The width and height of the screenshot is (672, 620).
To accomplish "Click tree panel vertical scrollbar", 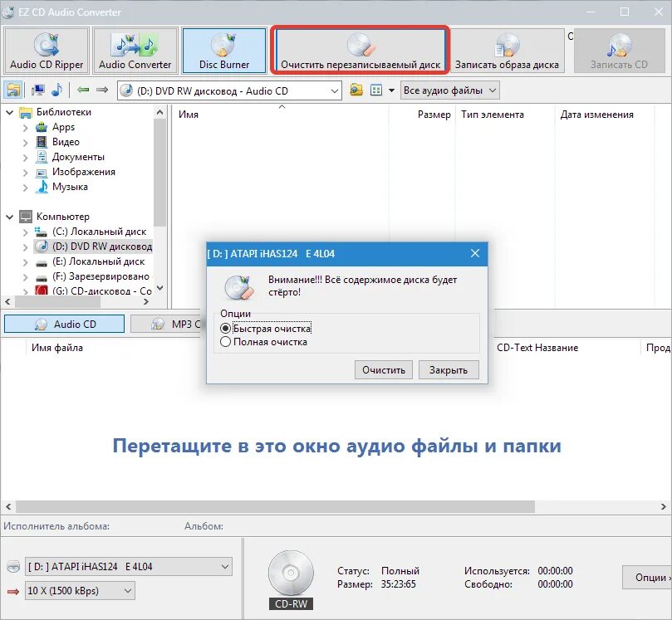I will point(159,171).
